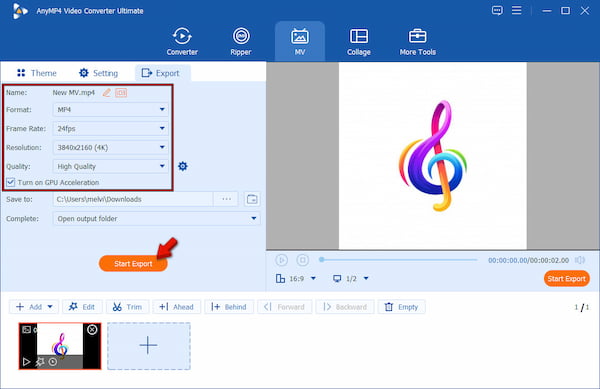Viewport: 600px width, 389px height.
Task: Mute the preview volume icon
Action: tap(580, 260)
